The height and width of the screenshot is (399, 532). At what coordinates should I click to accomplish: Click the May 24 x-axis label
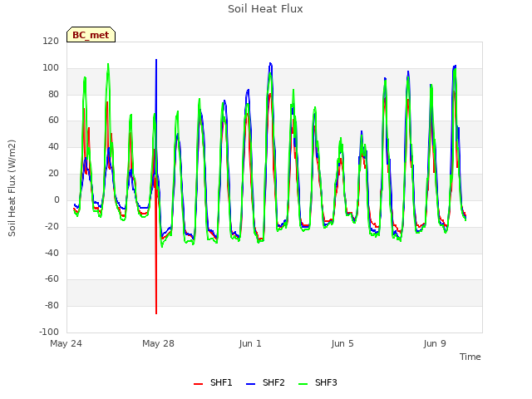pyautogui.click(x=66, y=343)
